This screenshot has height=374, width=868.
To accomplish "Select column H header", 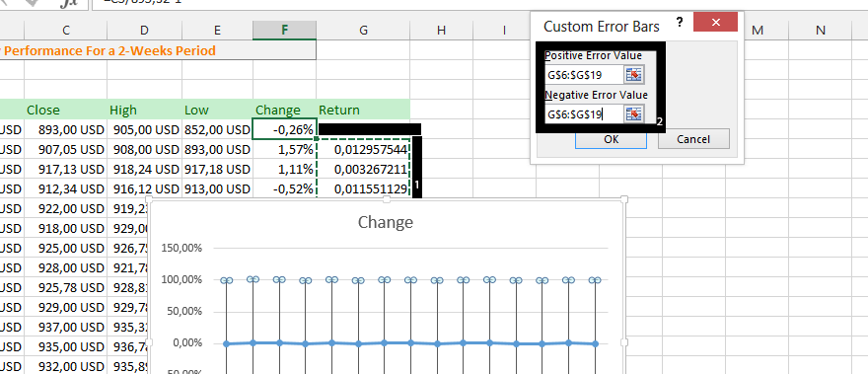I will click(x=441, y=31).
